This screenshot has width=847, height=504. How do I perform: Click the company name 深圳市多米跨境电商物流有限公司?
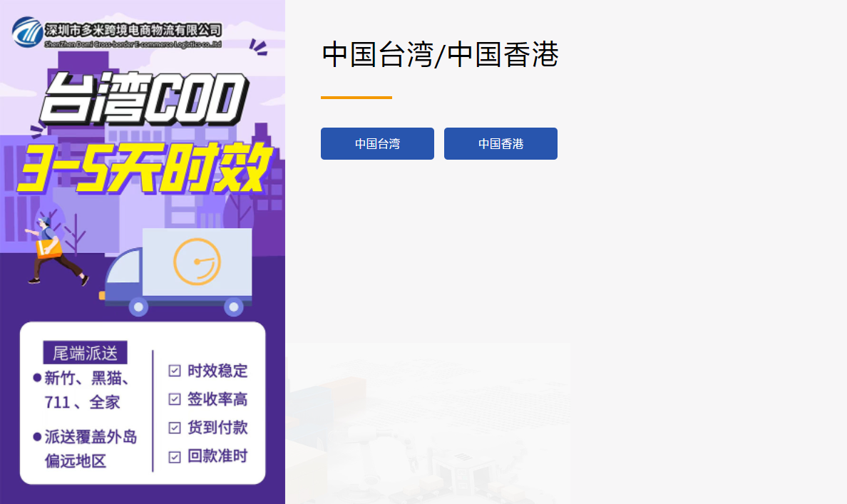pyautogui.click(x=133, y=30)
